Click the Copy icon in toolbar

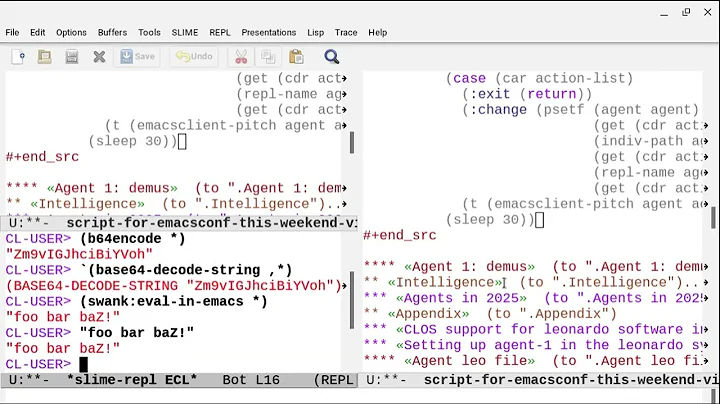click(x=268, y=57)
